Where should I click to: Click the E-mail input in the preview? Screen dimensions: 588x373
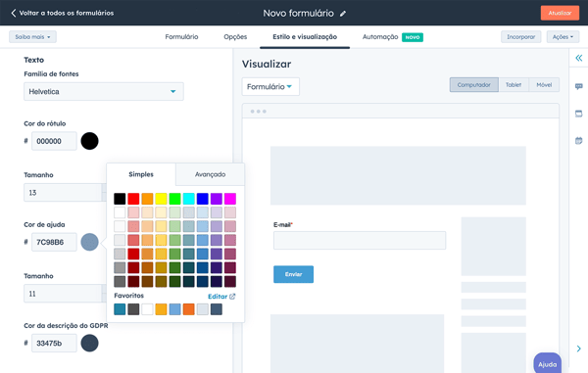pos(360,240)
